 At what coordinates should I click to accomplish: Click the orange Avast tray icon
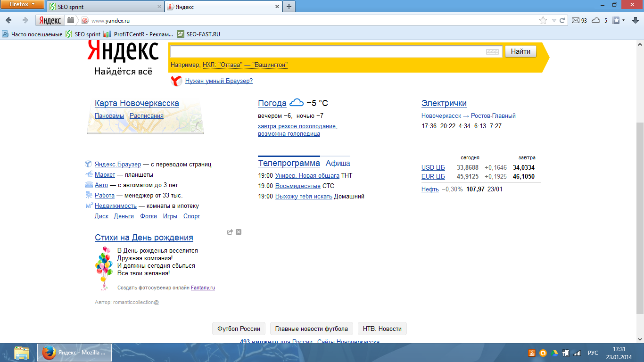click(x=543, y=353)
